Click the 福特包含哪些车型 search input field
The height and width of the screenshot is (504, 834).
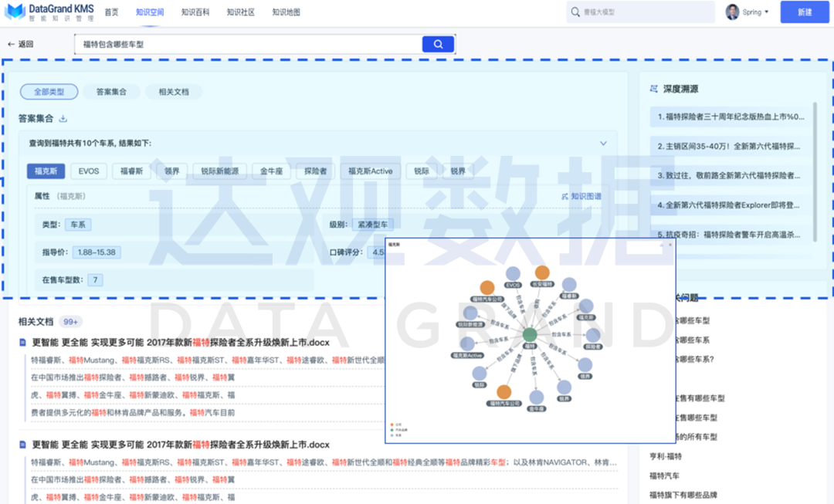(247, 45)
